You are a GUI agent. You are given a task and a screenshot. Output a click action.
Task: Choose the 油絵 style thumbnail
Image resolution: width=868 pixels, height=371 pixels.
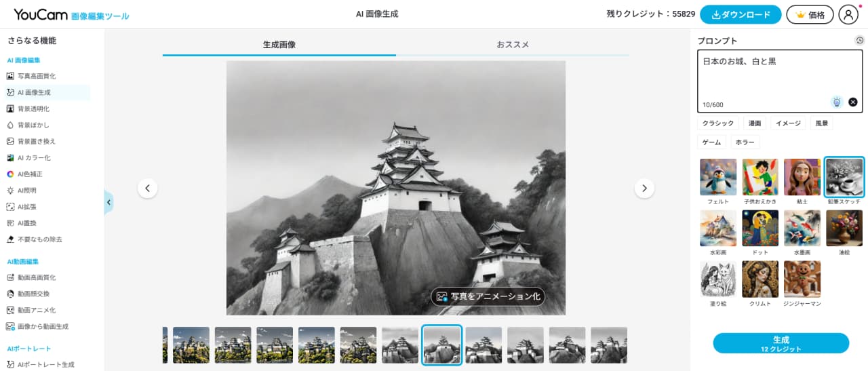click(x=844, y=228)
